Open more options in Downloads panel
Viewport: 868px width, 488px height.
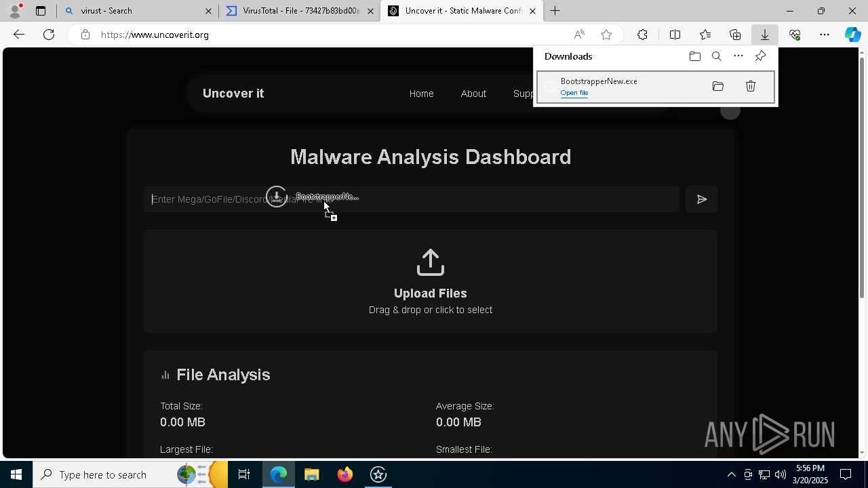pyautogui.click(x=738, y=56)
